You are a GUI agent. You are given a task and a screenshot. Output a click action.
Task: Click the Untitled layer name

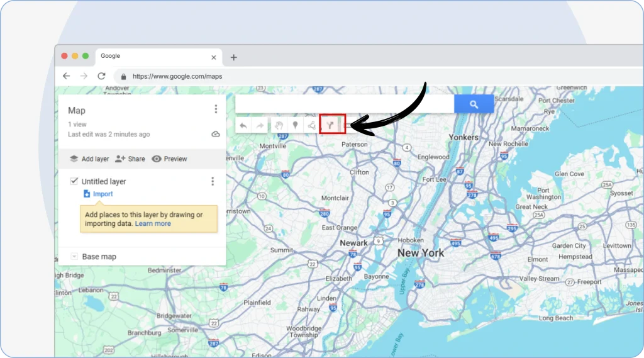click(104, 181)
